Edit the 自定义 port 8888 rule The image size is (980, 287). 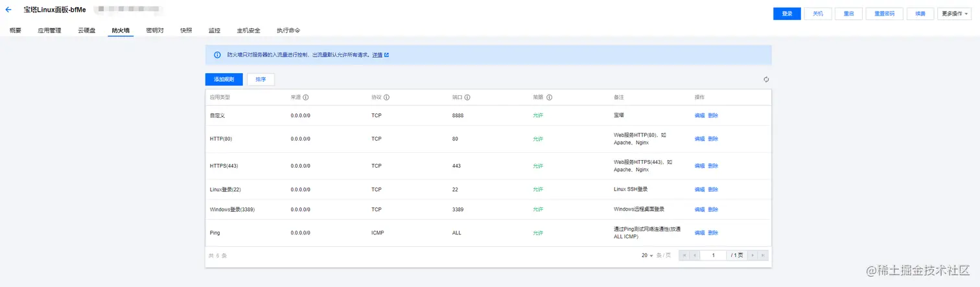699,115
